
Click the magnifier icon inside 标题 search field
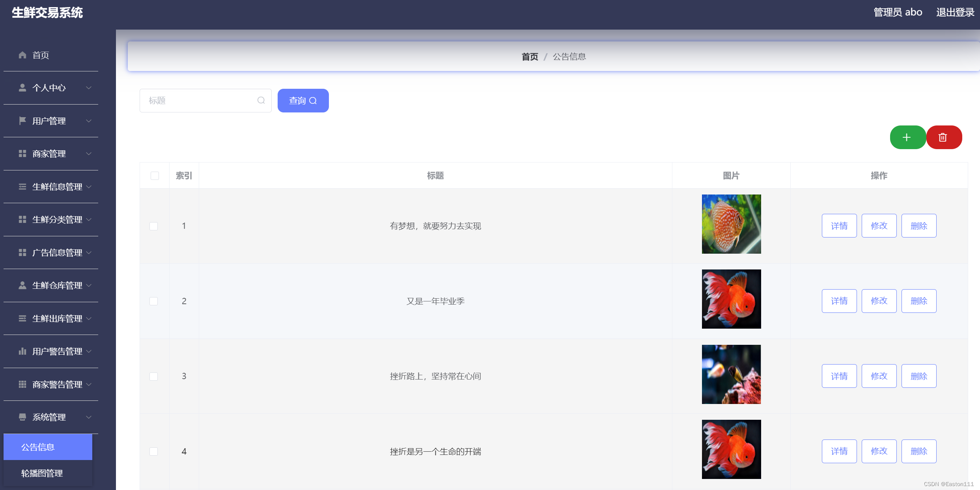[x=261, y=101]
